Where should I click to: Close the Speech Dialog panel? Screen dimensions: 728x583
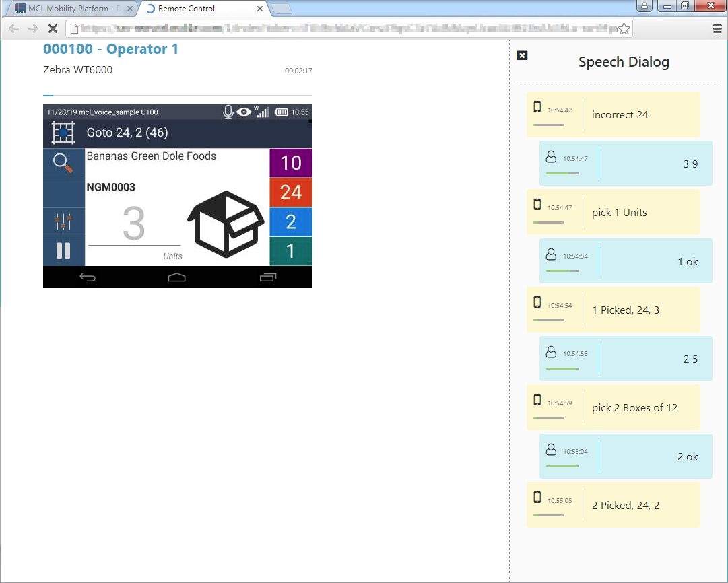click(x=522, y=56)
